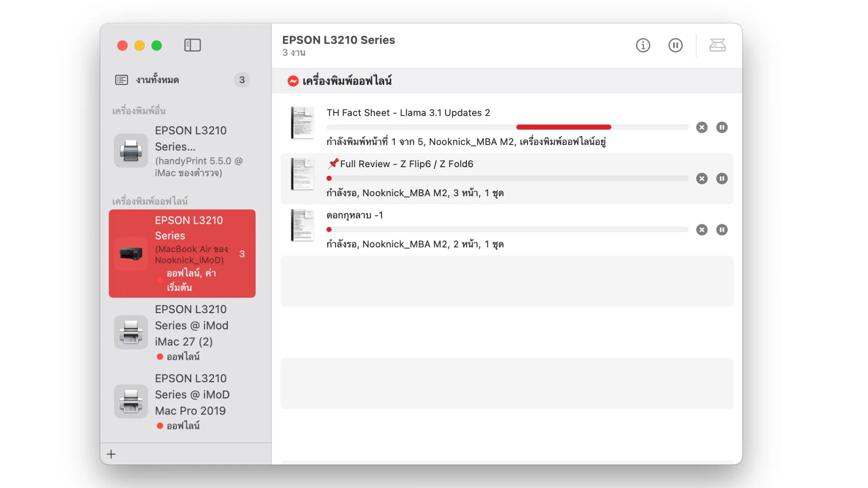Add a printer with the plus button
This screenshot has width=868, height=488.
click(x=111, y=454)
